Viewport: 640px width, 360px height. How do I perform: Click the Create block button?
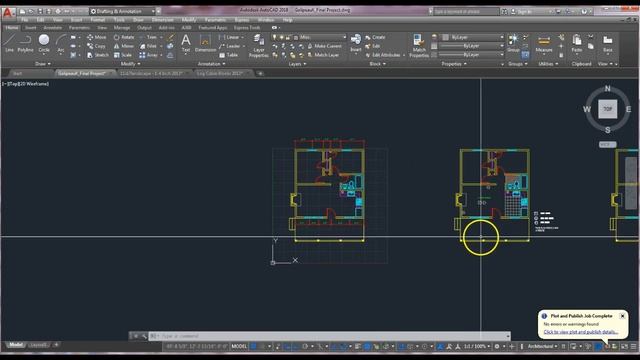tap(375, 37)
